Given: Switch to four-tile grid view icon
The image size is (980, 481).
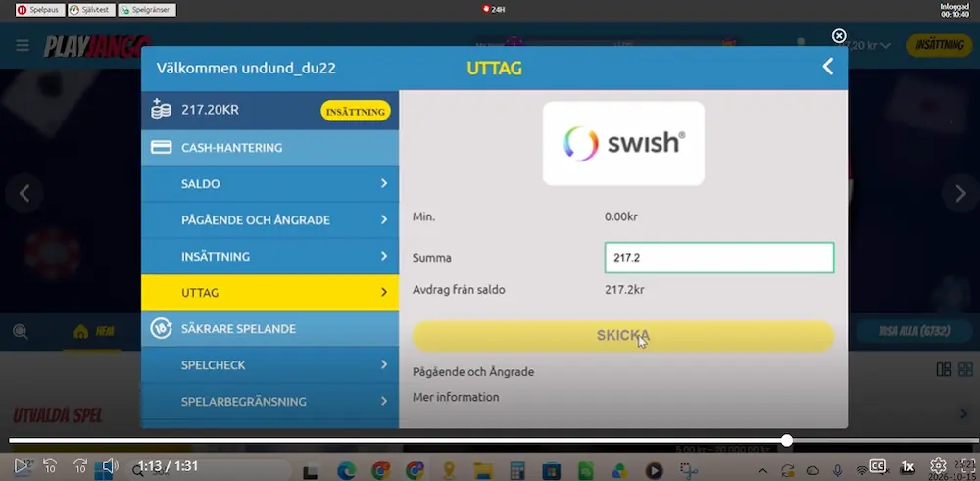Looking at the screenshot, I should 965,369.
